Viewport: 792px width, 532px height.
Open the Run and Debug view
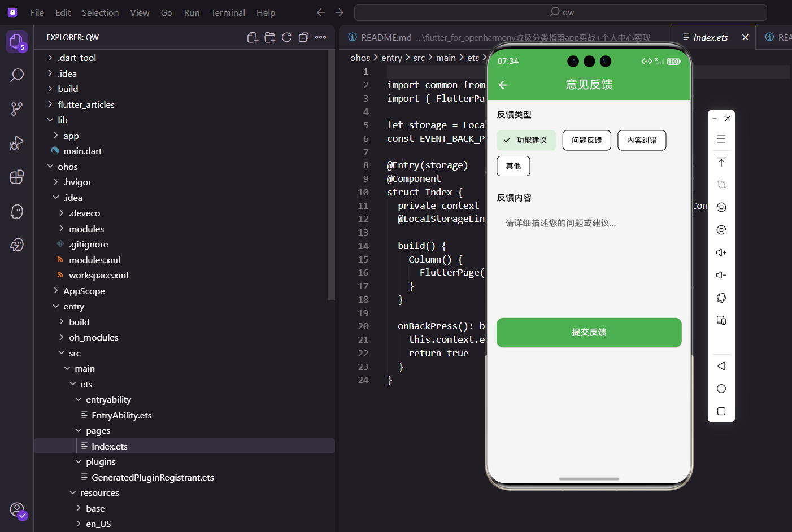17,143
